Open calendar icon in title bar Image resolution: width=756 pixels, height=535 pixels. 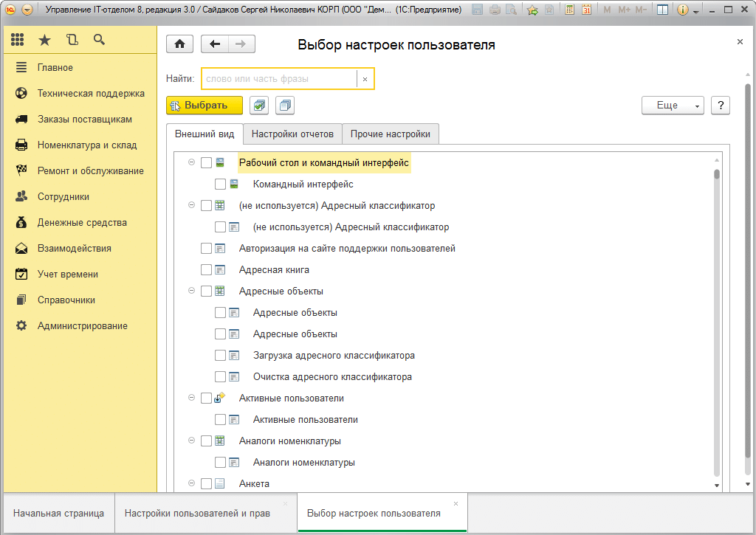(586, 10)
